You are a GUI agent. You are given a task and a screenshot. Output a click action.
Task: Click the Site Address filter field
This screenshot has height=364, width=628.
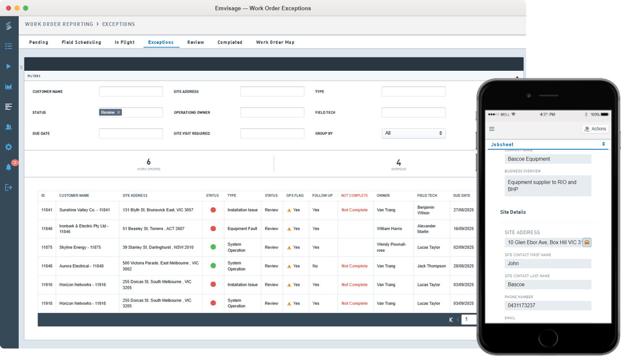[x=272, y=92]
